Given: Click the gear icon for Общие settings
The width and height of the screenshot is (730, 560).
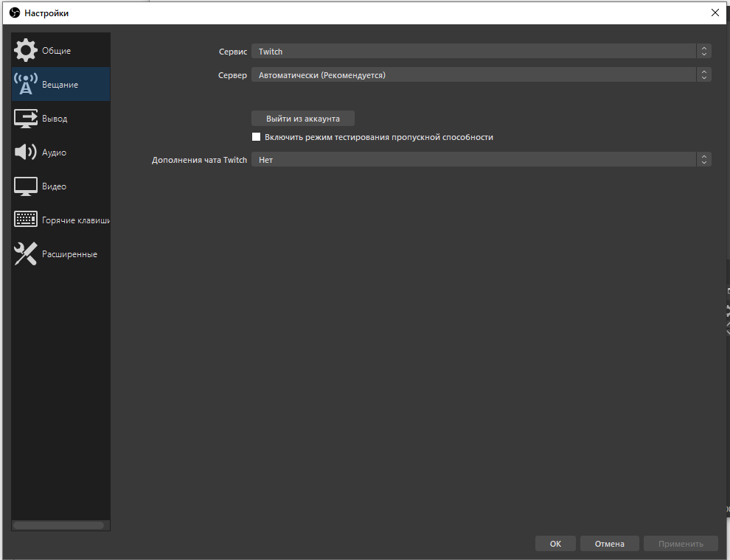Looking at the screenshot, I should (26, 50).
